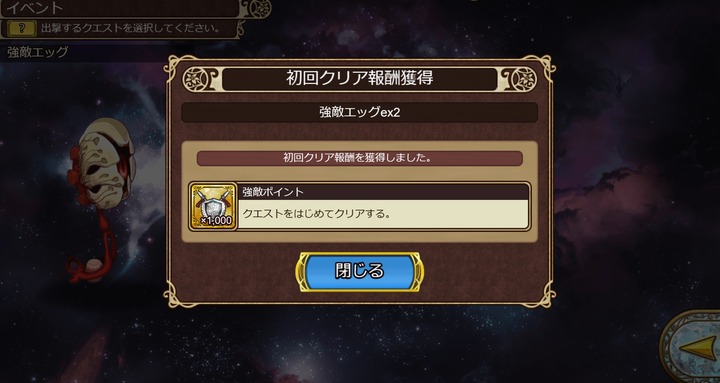The height and width of the screenshot is (383, 720).
Task: Click the ornament beside イベント header
Action: [x=255, y=8]
